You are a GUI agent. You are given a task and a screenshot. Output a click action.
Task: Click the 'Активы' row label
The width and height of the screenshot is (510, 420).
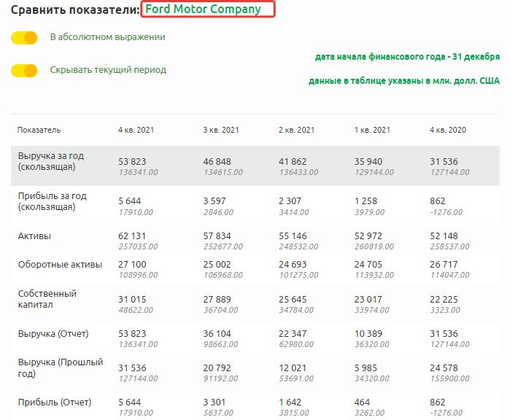pyautogui.click(x=34, y=236)
